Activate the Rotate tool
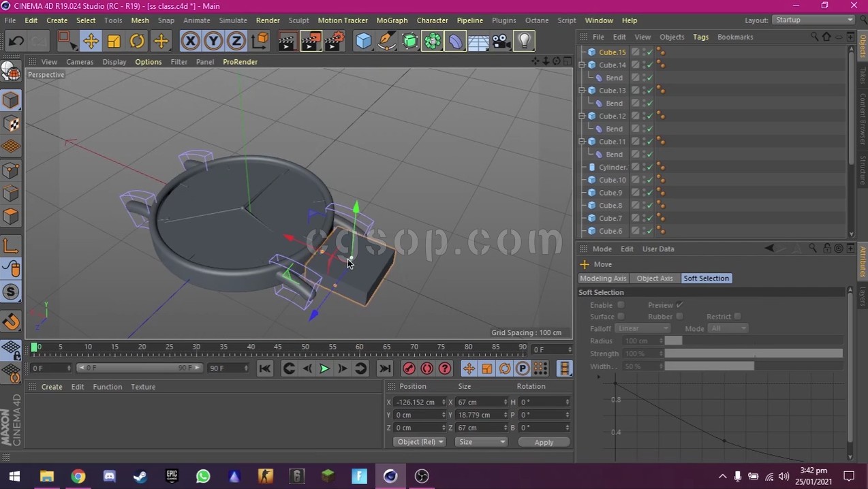 click(137, 42)
